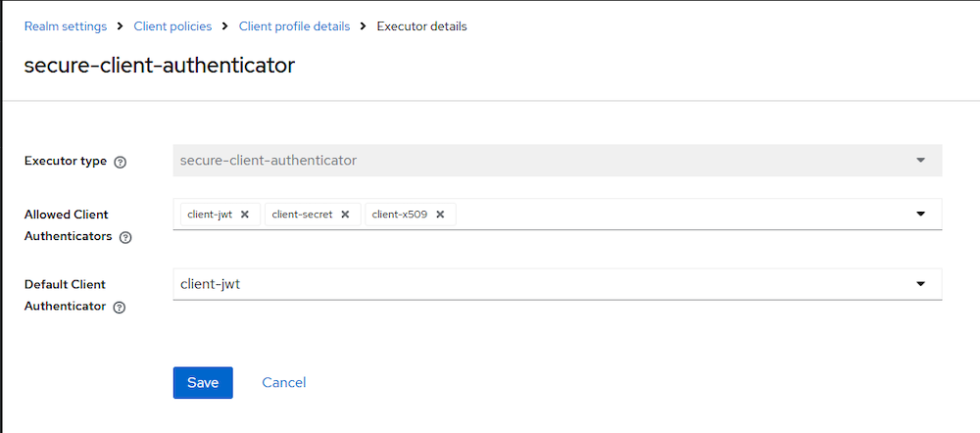The image size is (980, 433).
Task: Click the Executor details breadcrumb item
Action: coord(421,26)
